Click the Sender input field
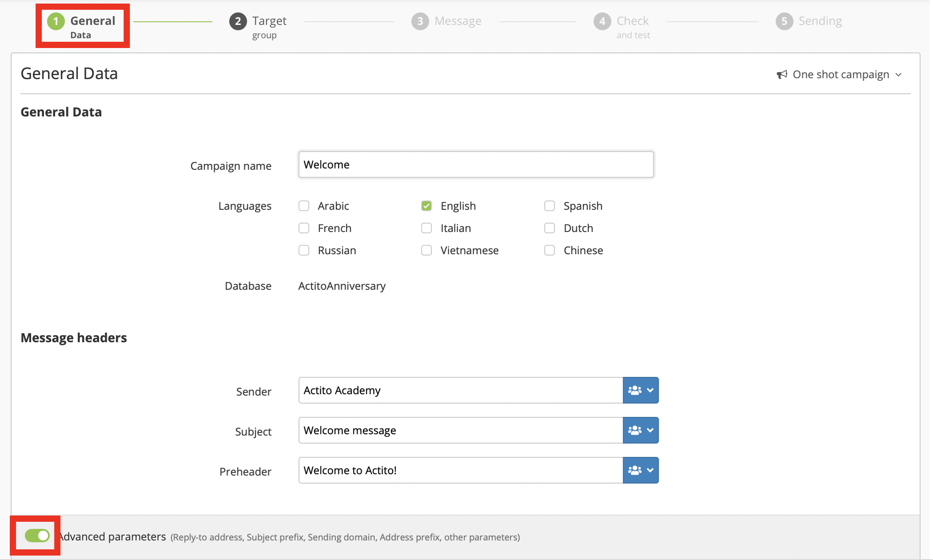The height and width of the screenshot is (560, 933). 461,390
